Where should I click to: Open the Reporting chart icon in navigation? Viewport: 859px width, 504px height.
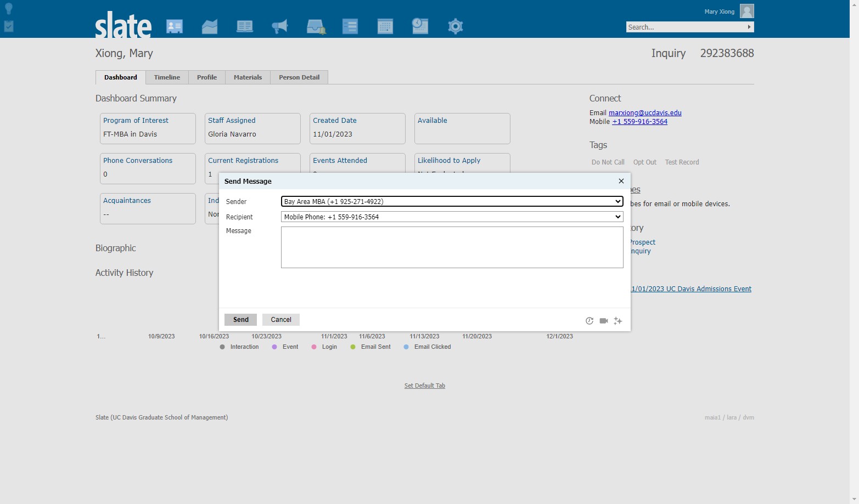click(x=210, y=26)
